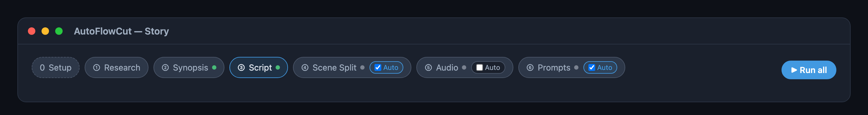The image size is (868, 115).
Task: Click the circled 1 Research icon
Action: (x=96, y=68)
